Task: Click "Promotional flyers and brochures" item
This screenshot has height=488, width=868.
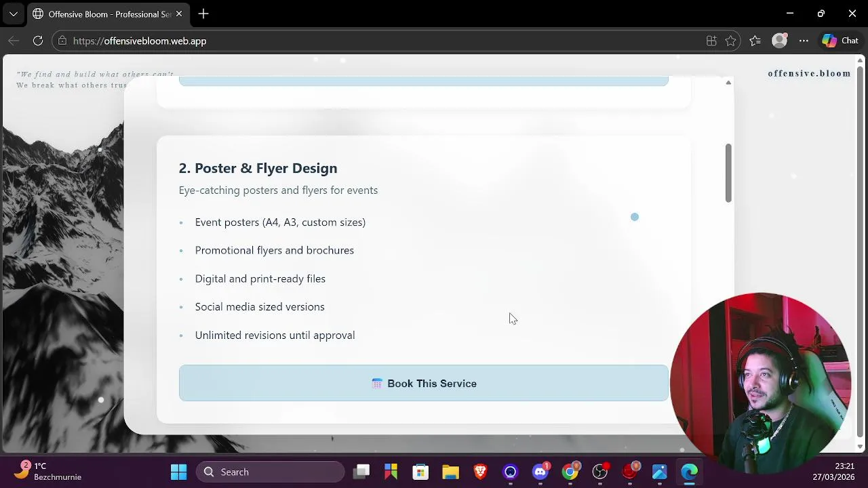Action: tap(275, 250)
